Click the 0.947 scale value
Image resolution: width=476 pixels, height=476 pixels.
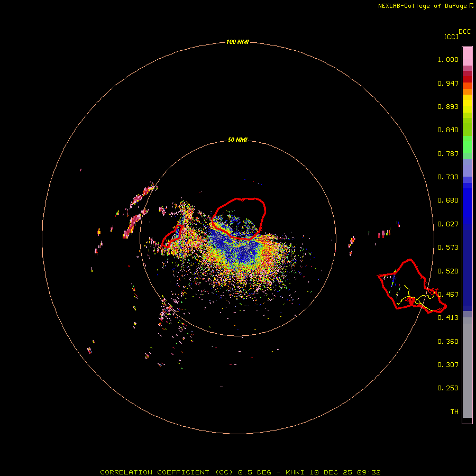[x=448, y=83]
